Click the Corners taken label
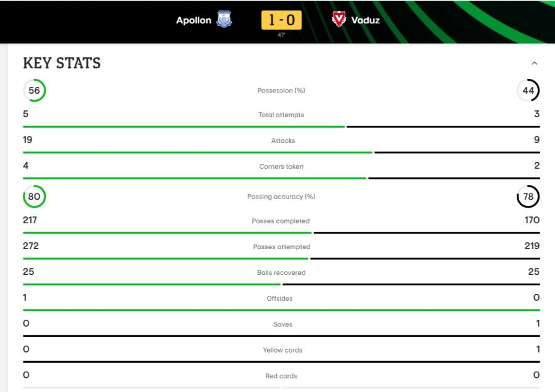The width and height of the screenshot is (555, 392). coord(281,166)
